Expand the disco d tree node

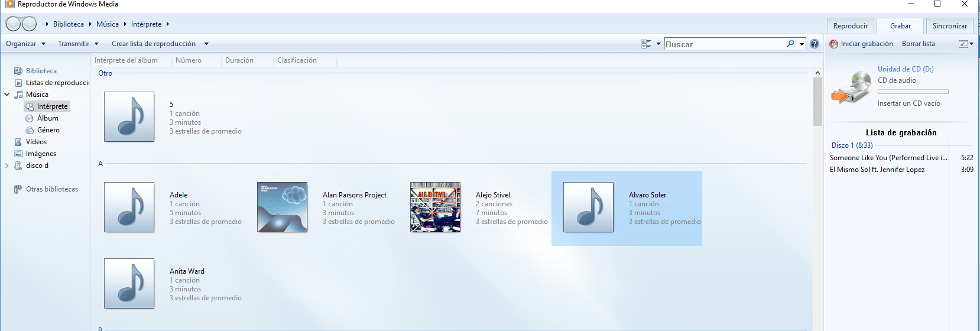(7, 165)
